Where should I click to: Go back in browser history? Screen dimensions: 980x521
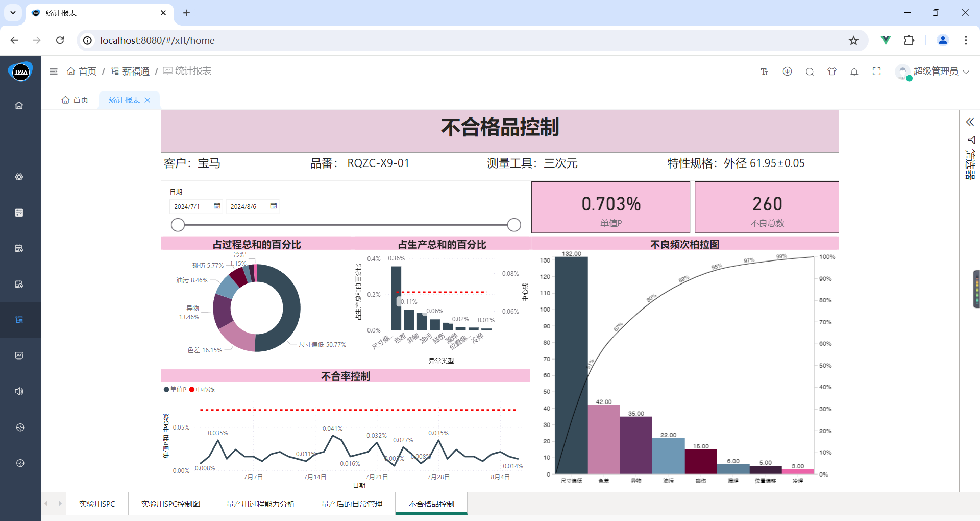pyautogui.click(x=14, y=40)
